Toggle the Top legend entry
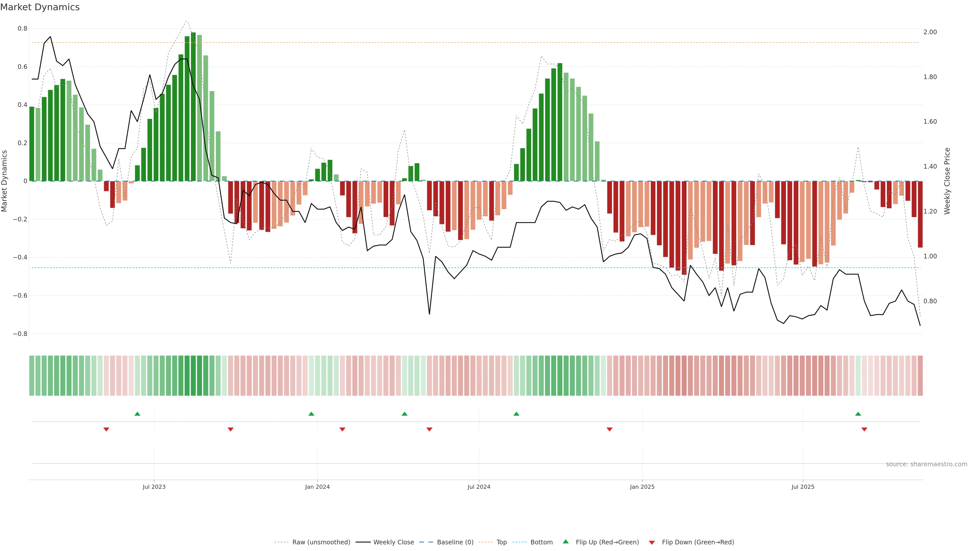Viewport: 980px width, 551px height. pyautogui.click(x=501, y=542)
